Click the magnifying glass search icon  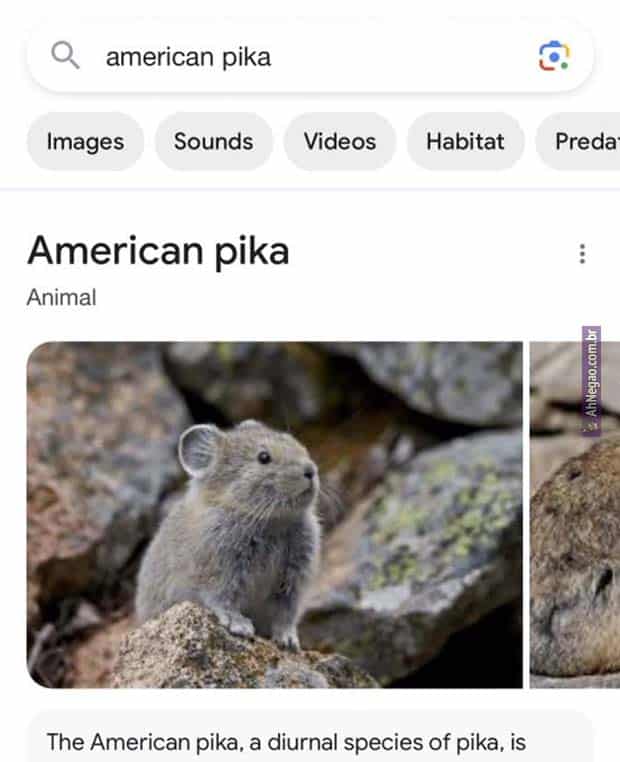tap(65, 55)
